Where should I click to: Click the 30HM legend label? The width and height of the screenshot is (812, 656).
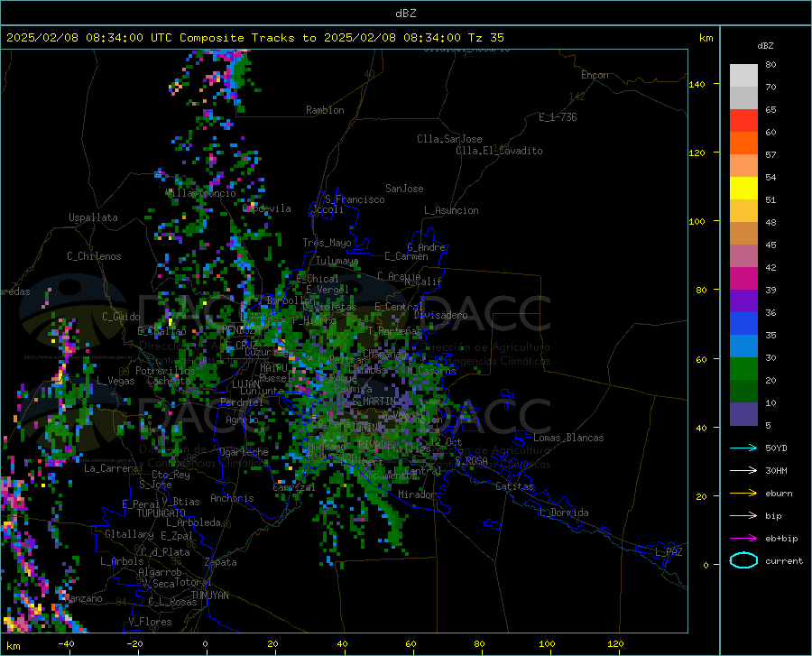point(776,471)
